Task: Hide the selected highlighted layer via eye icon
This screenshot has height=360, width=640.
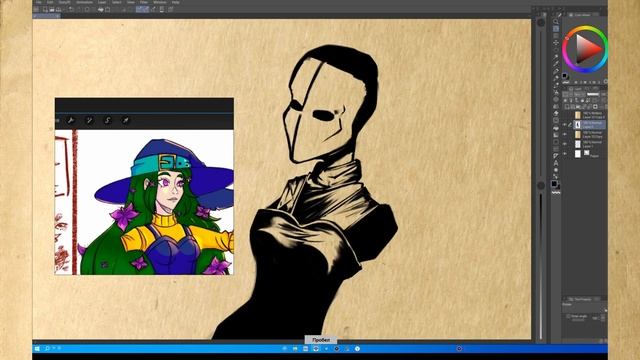Action: [565, 124]
